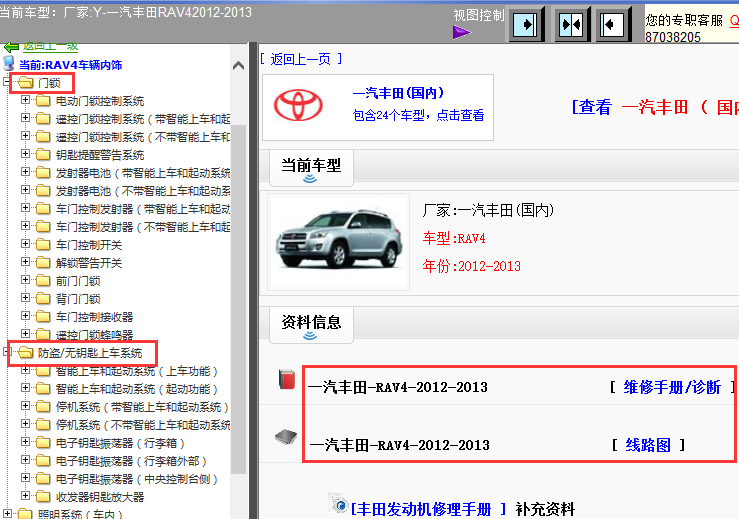
Task: Open the 资料信息 tab
Action: tap(311, 325)
